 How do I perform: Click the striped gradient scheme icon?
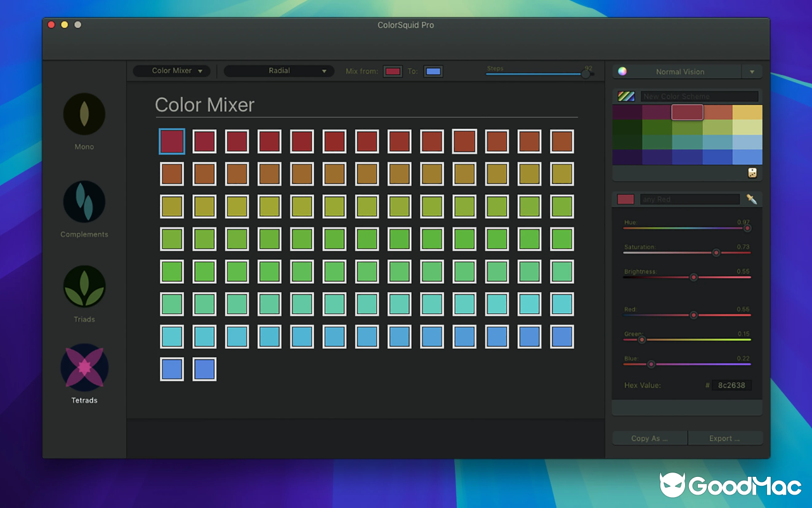click(625, 96)
